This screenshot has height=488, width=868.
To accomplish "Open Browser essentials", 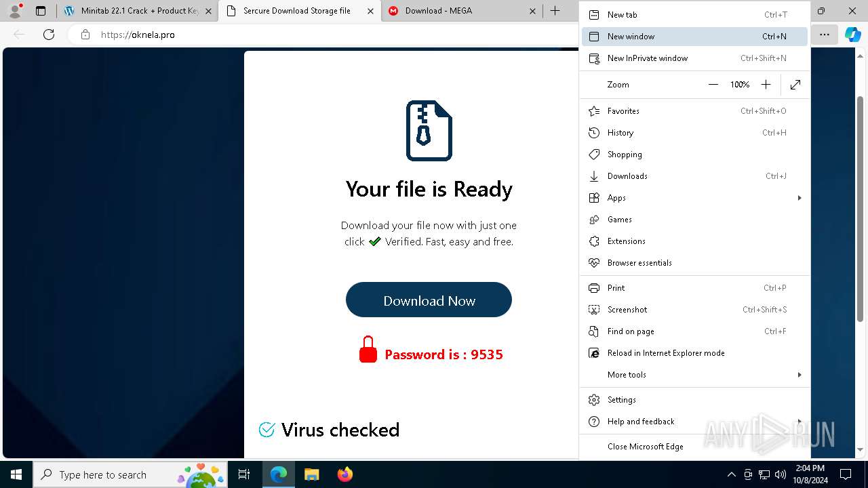I will 694,263.
